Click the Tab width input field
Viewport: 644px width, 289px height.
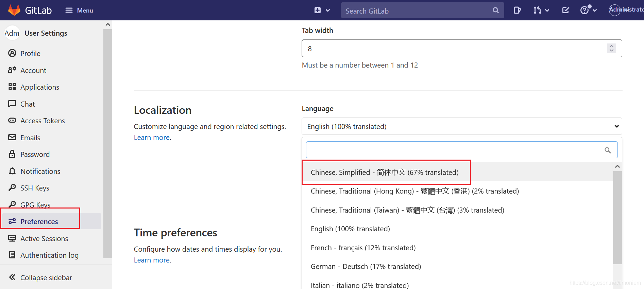462,48
